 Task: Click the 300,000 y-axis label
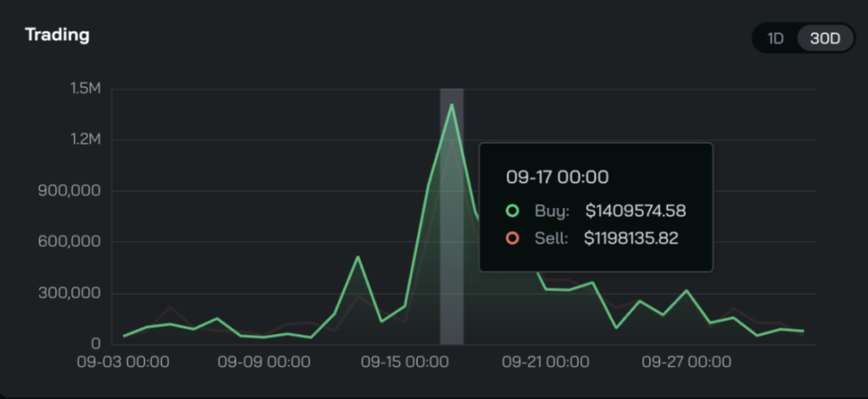(70, 294)
